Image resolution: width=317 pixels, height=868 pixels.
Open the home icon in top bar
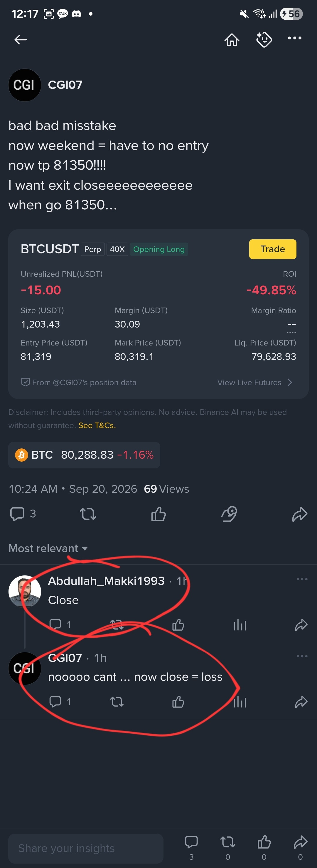coord(232,40)
